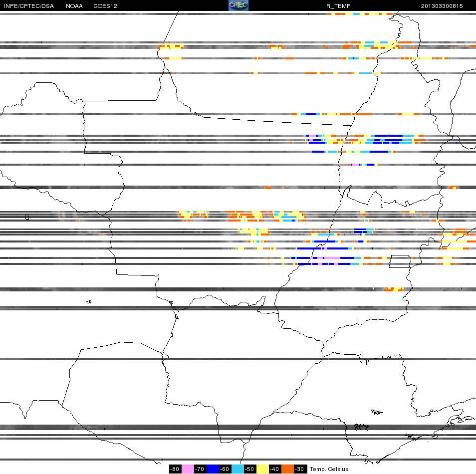Click the -50 legend value label
476x474 pixels.
coord(249,469)
